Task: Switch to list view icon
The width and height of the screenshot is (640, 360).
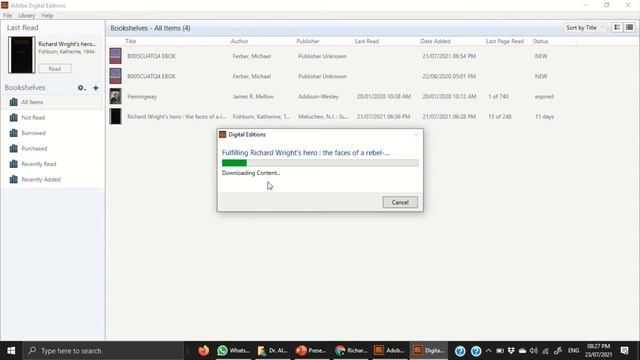Action: [x=629, y=27]
